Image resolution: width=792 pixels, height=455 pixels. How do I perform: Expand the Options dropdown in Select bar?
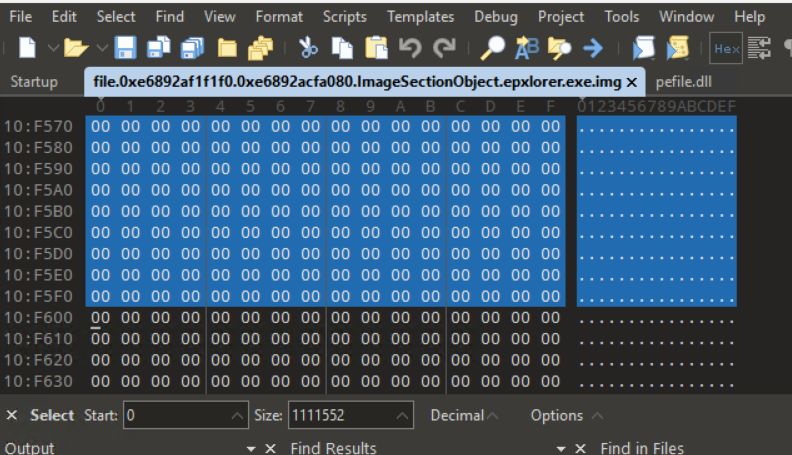(x=566, y=415)
